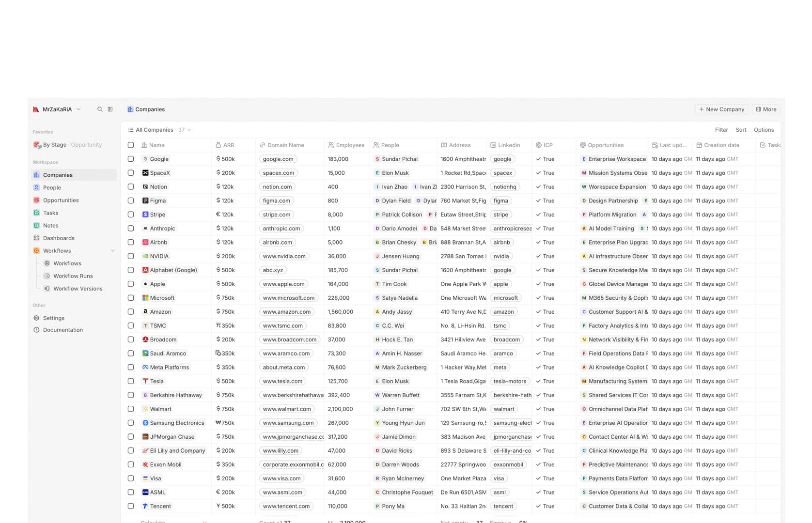
Task: Click the More button
Action: [x=766, y=109]
